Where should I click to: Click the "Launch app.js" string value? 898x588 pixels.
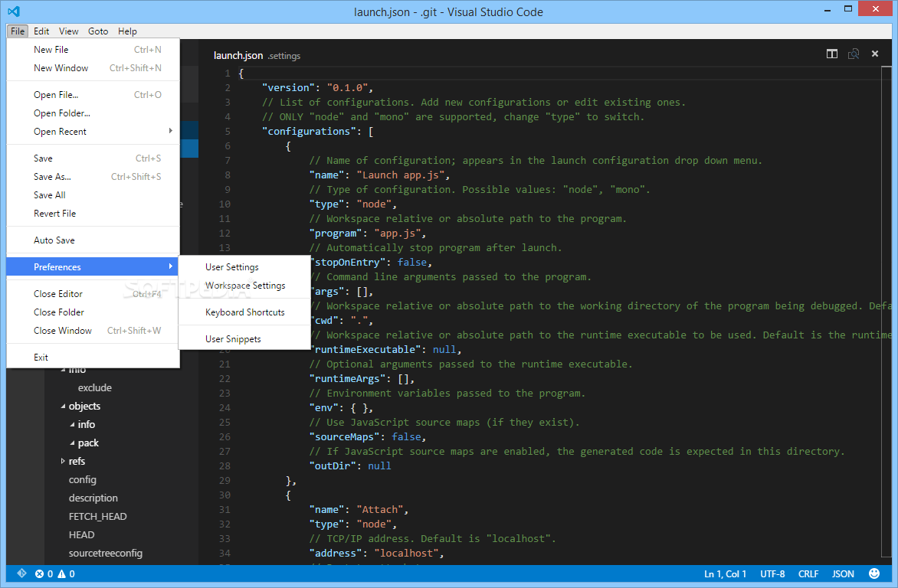click(400, 175)
